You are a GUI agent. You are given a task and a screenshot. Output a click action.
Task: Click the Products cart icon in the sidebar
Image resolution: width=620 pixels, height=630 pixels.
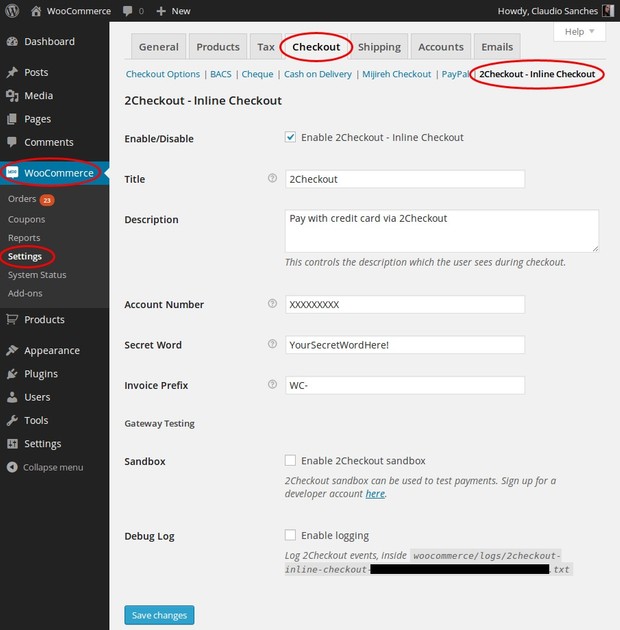(12, 319)
